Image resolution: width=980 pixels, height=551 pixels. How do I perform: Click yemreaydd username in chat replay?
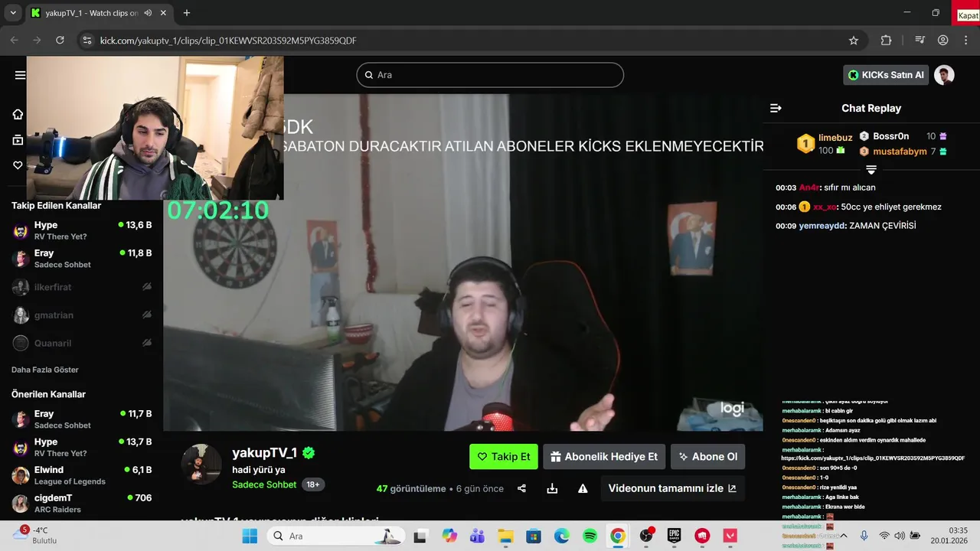pos(822,226)
